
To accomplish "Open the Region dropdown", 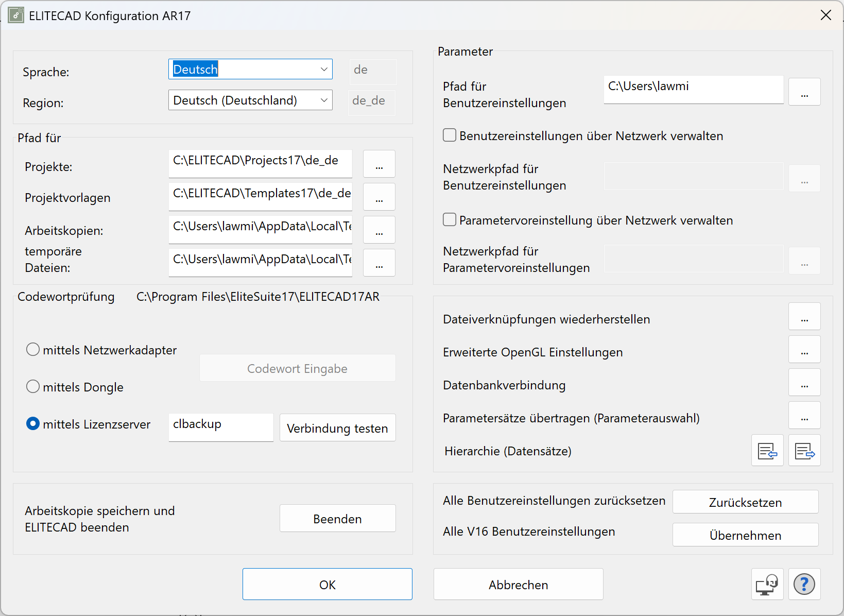I will (323, 99).
